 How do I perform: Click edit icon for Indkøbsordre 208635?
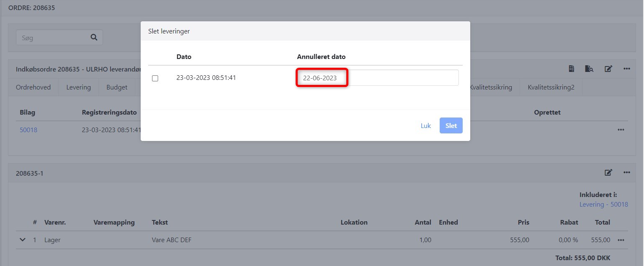coord(608,69)
